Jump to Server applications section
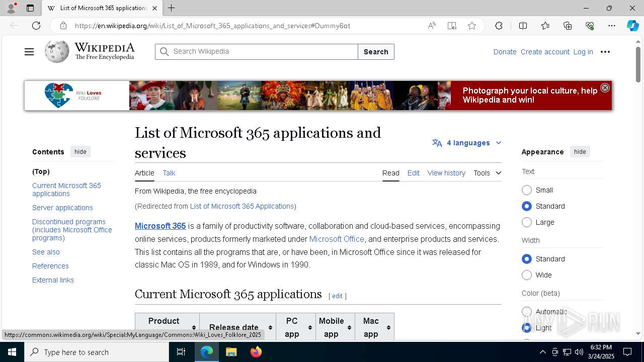 [x=62, y=208]
